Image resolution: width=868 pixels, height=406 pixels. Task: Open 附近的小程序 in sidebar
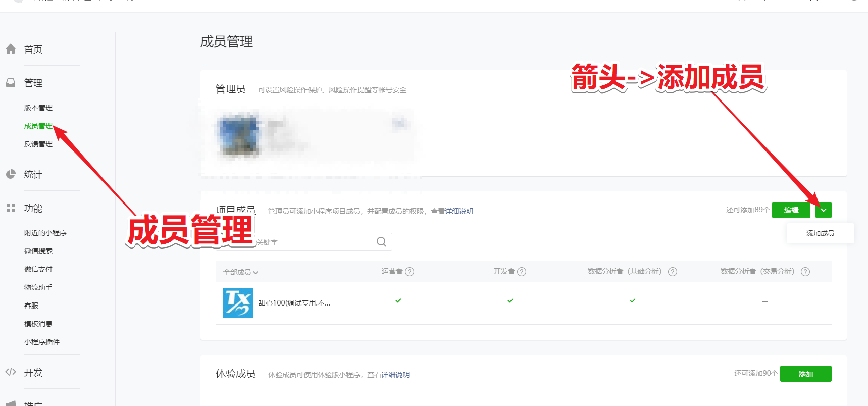(x=45, y=233)
